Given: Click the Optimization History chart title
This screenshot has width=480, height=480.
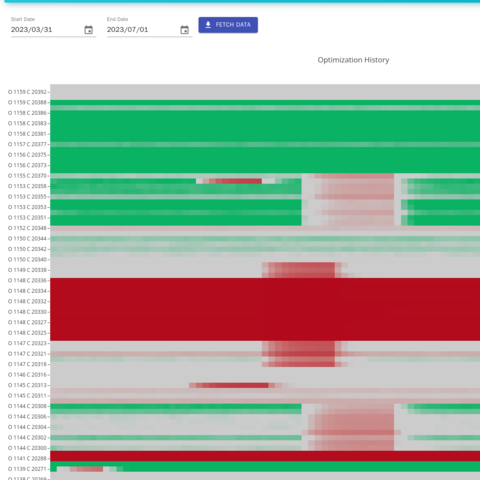Looking at the screenshot, I should click(x=353, y=60).
